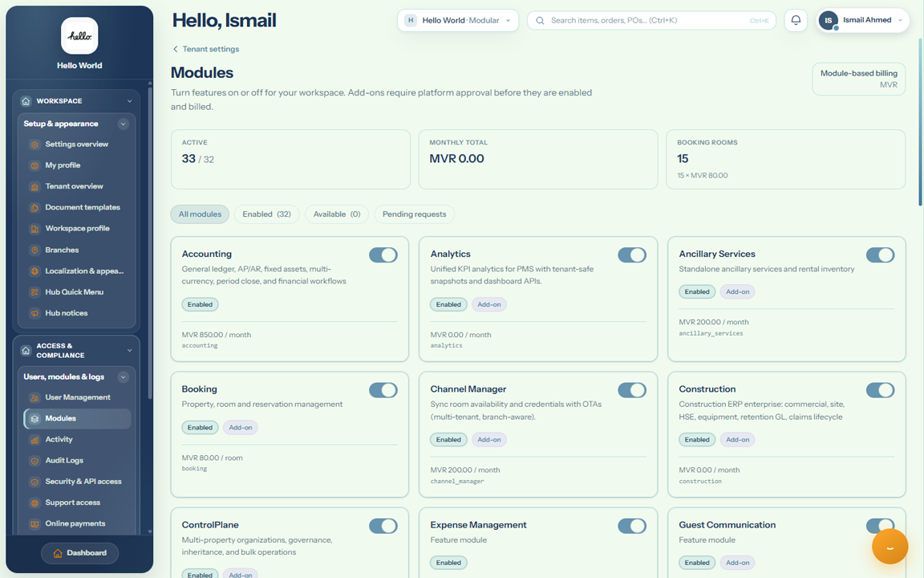Click the Document templates icon
The height and width of the screenshot is (578, 924).
click(x=34, y=208)
